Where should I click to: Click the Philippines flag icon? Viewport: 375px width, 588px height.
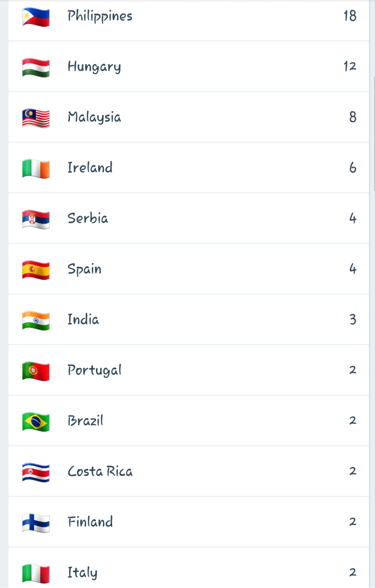pos(36,18)
